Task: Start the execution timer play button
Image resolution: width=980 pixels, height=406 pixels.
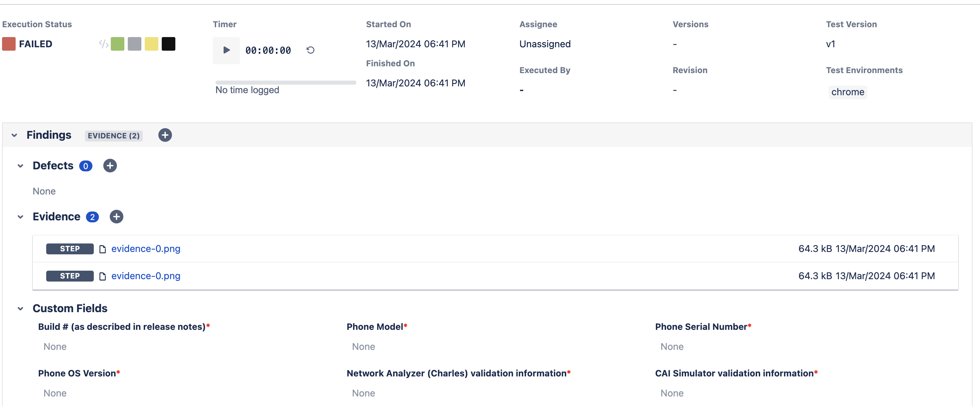Action: 226,50
